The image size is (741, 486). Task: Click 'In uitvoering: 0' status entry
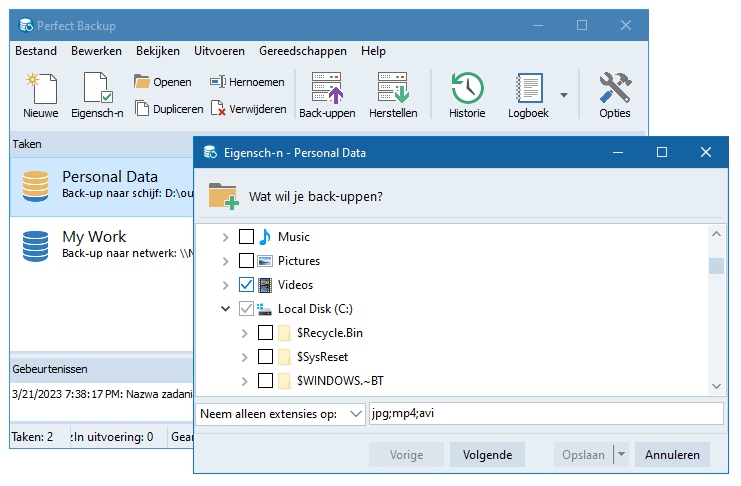[112, 437]
